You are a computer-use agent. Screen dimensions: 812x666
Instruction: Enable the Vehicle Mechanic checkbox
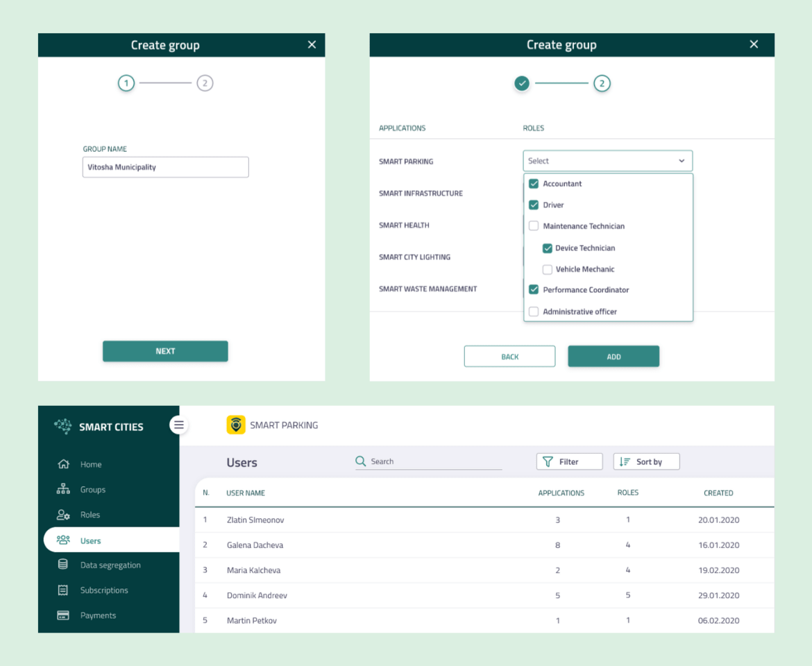tap(547, 269)
